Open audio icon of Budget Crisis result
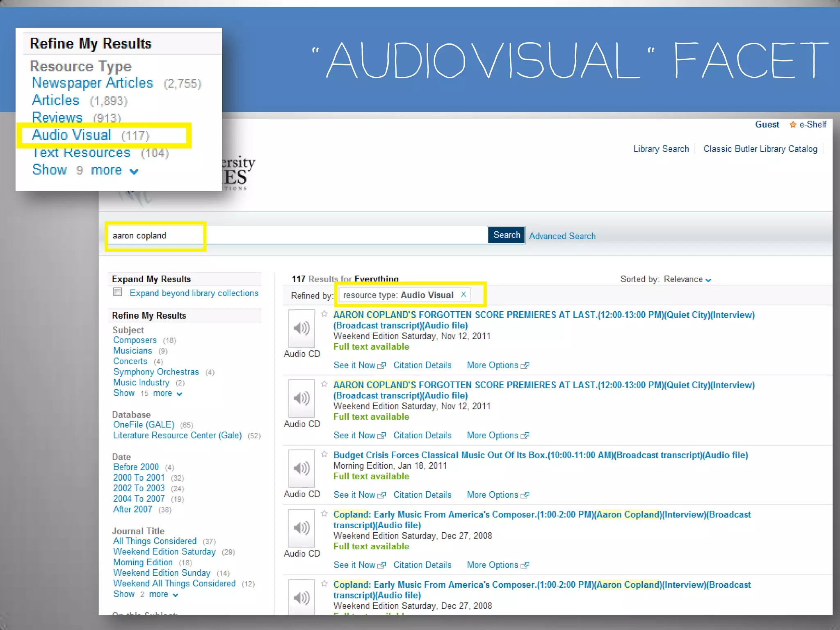Screen dimensions: 840x630 click(x=301, y=468)
